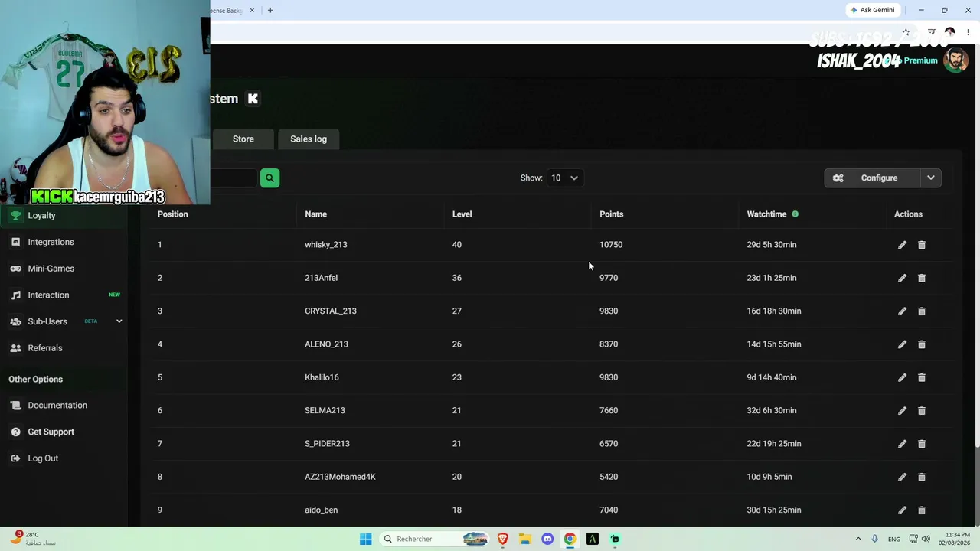Viewport: 980px width, 551px height.
Task: Switch to the Store tab
Action: [x=243, y=139]
